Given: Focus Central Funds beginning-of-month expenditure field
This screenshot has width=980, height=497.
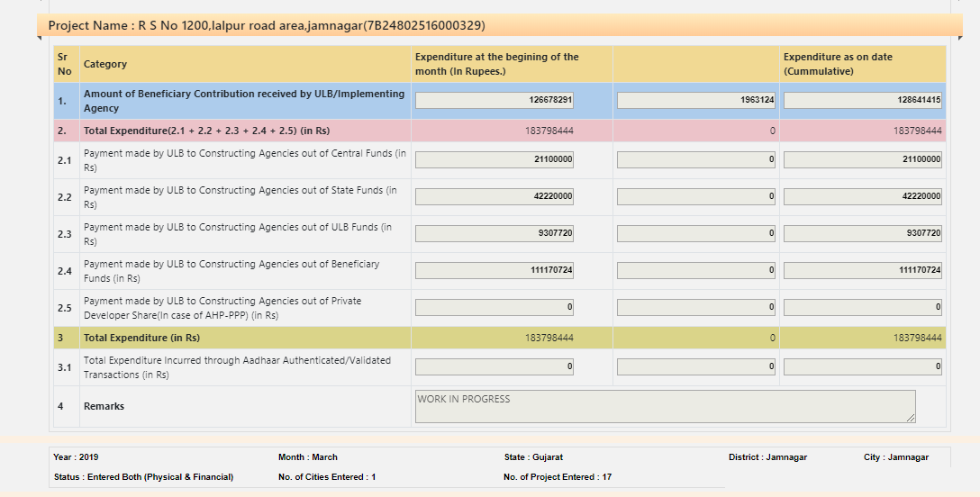Looking at the screenshot, I should [494, 160].
